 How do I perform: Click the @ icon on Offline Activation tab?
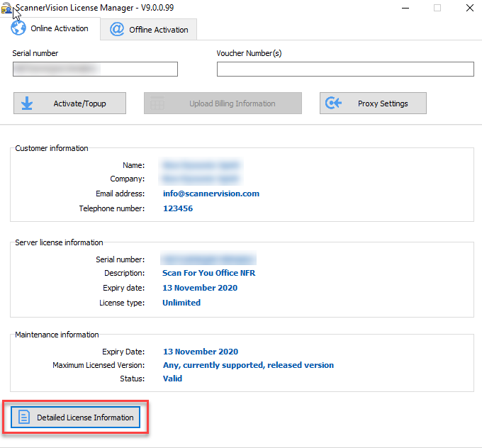(116, 30)
